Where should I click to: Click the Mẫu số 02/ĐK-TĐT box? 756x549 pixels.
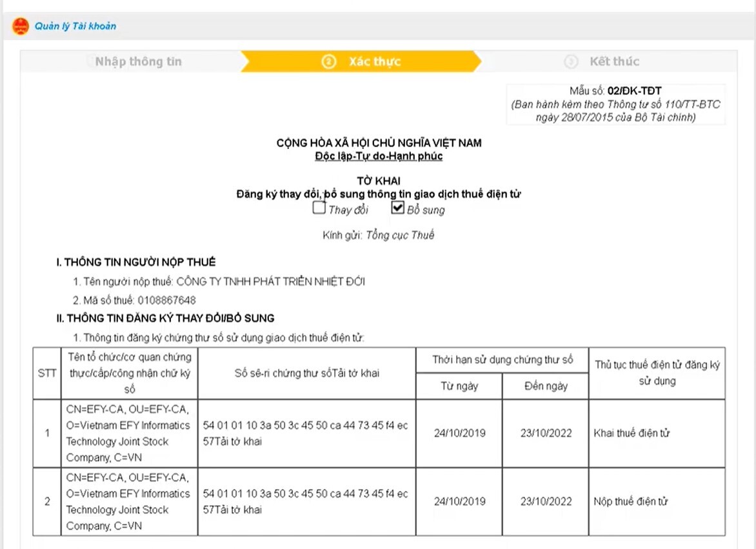(615, 104)
